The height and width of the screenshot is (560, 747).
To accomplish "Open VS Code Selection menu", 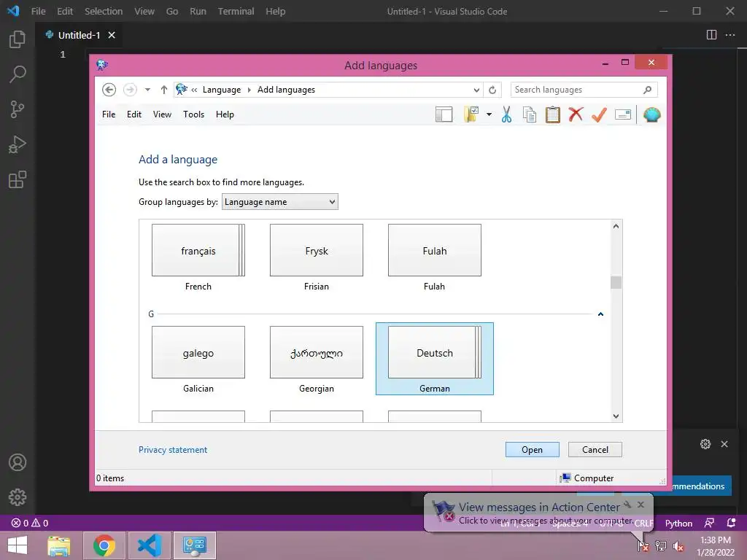I will click(104, 11).
